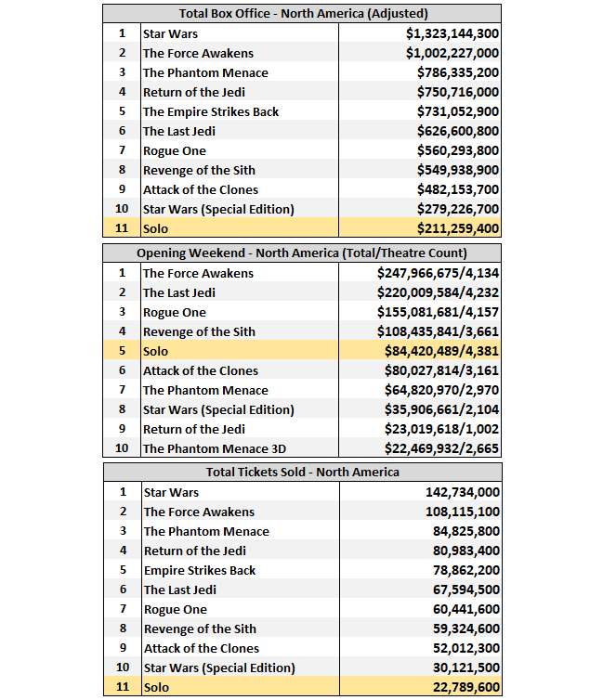This screenshot has height=700, width=603.
Task: Select the $1,323,144,300 box office cell
Action: (452, 33)
